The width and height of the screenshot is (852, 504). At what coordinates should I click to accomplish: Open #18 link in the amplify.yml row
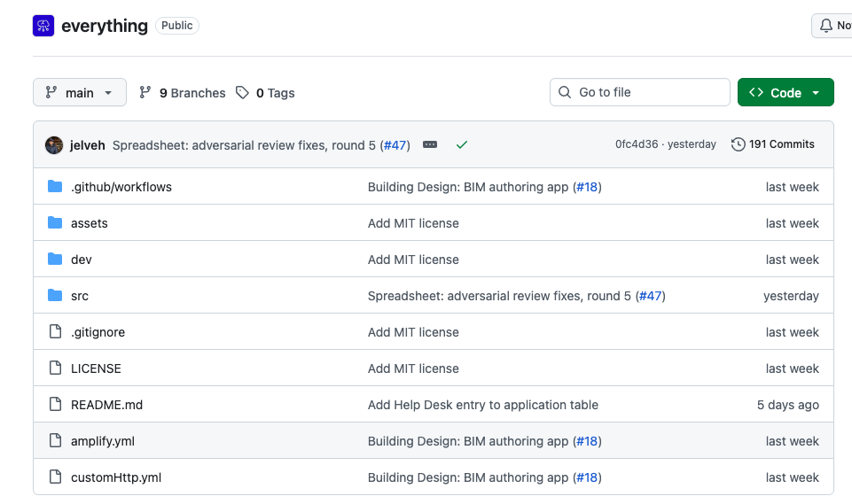point(587,441)
